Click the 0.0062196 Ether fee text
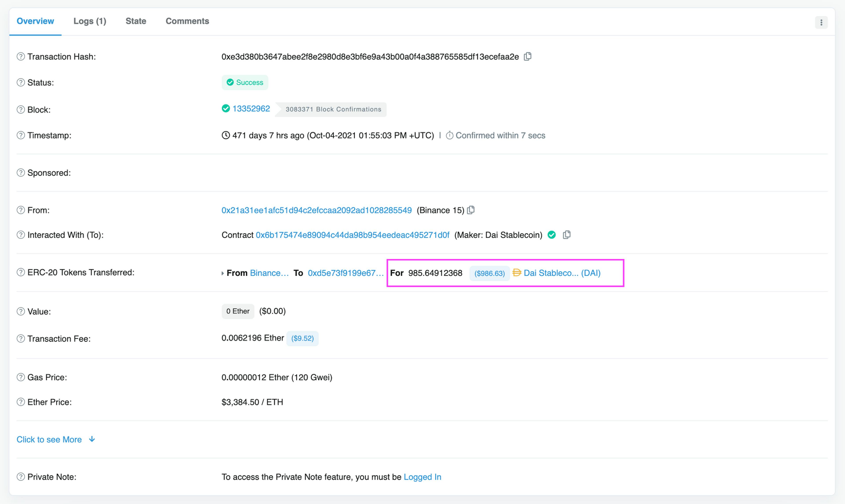 coord(253,338)
